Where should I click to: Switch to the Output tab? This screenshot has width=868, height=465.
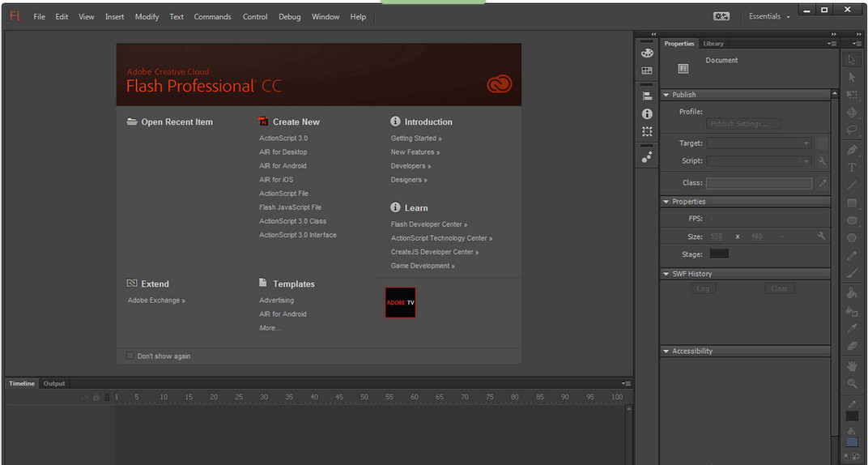(x=54, y=383)
